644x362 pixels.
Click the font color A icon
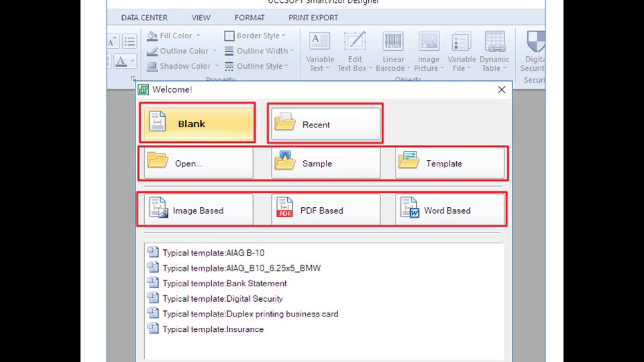click(x=121, y=62)
